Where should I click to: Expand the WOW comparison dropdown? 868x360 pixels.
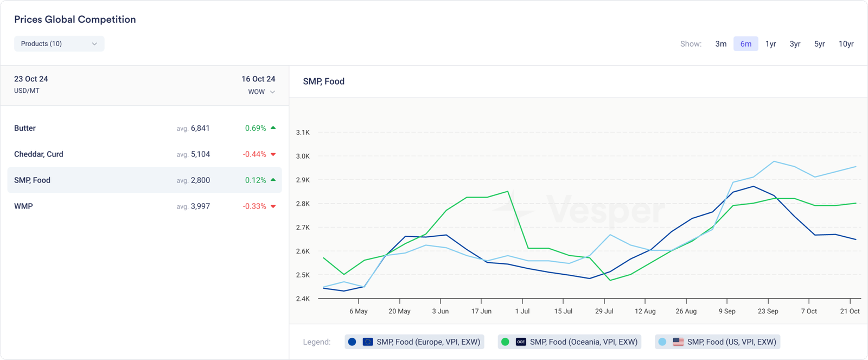pos(261,92)
